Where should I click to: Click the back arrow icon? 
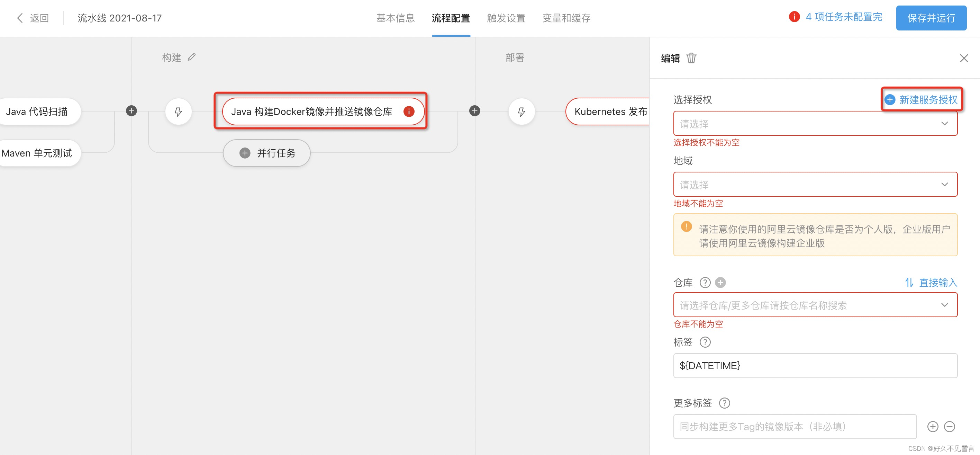coord(20,18)
